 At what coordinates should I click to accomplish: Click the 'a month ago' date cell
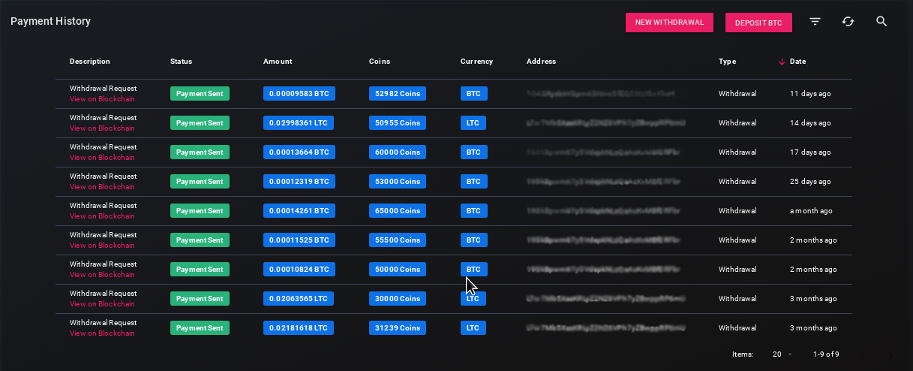click(811, 211)
